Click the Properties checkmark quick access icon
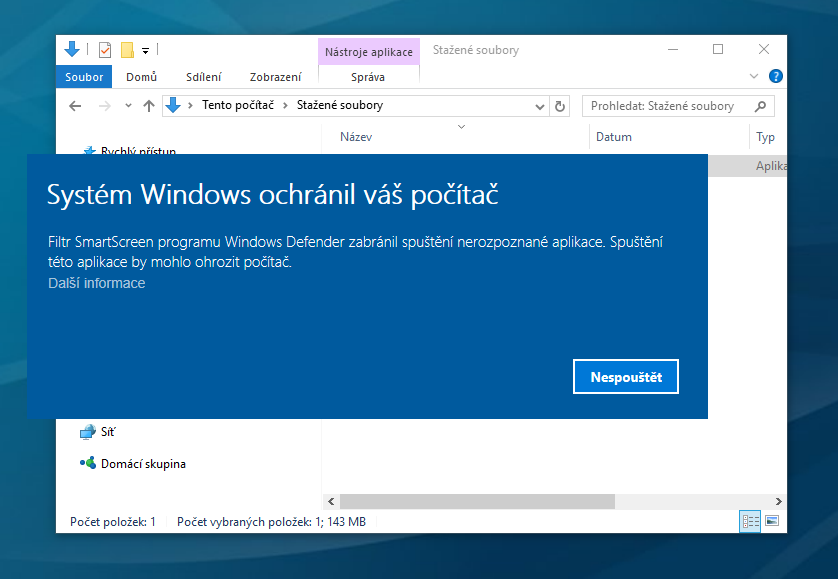 pyautogui.click(x=105, y=50)
